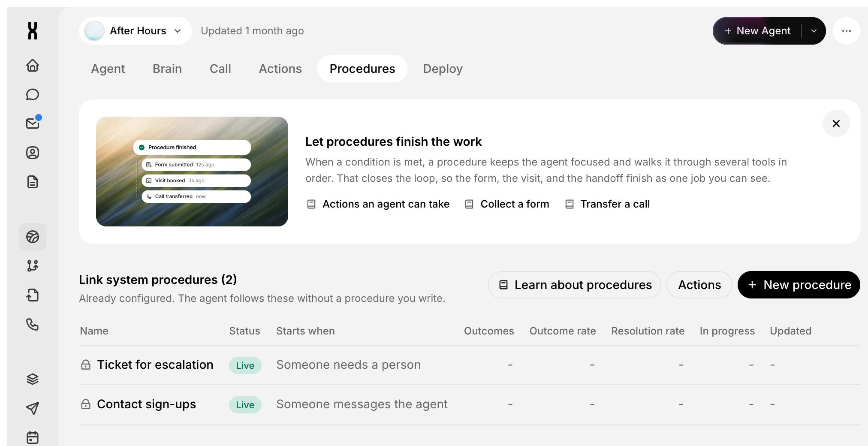This screenshot has width=868, height=446.
Task: Switch to the Actions tab
Action: click(x=280, y=69)
